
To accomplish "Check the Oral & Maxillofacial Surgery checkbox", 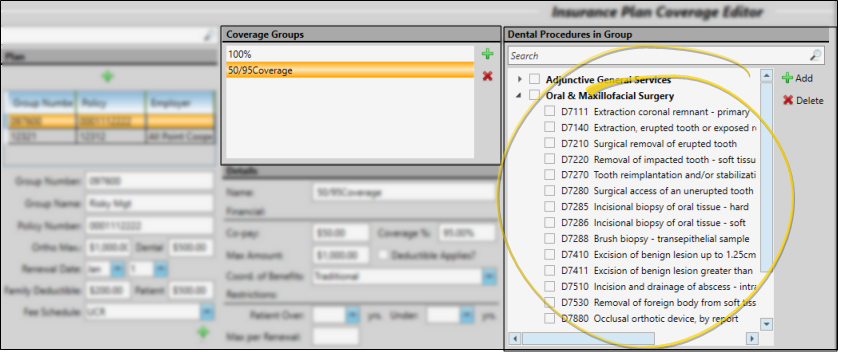I will coord(534,95).
